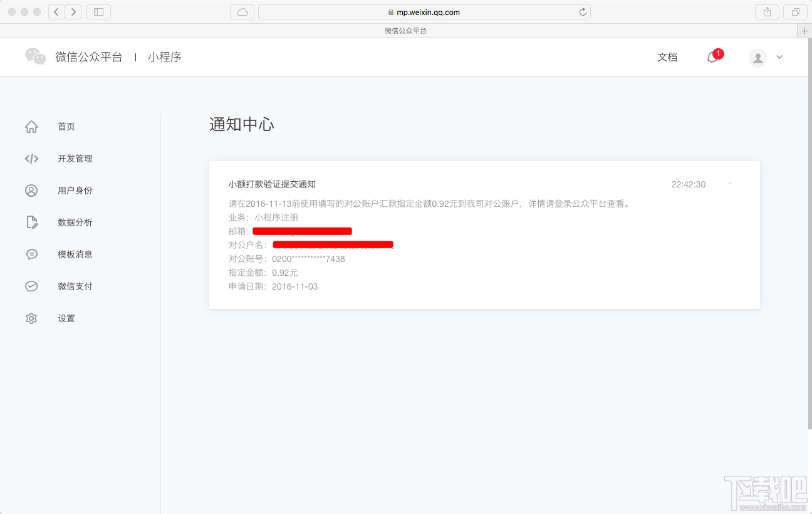This screenshot has height=514, width=812.
Task: Click the WeChat 微信公众平台 logo
Action: pos(35,56)
